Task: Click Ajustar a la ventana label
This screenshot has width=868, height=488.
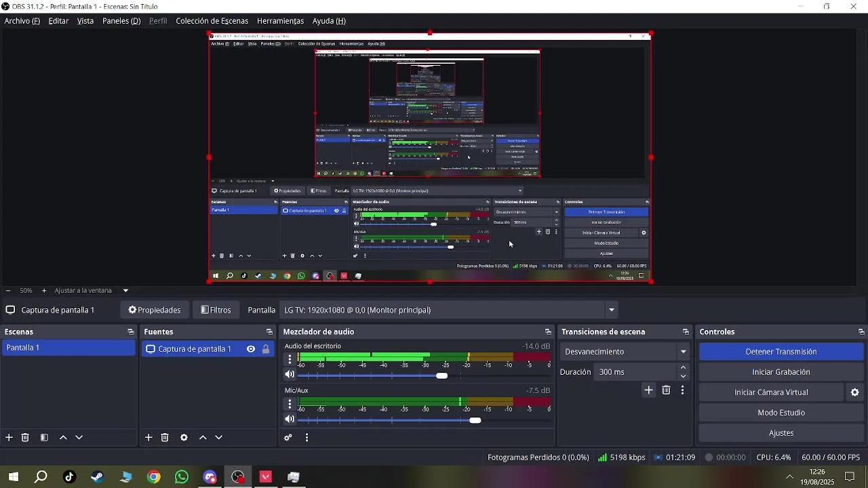Action: click(x=83, y=291)
